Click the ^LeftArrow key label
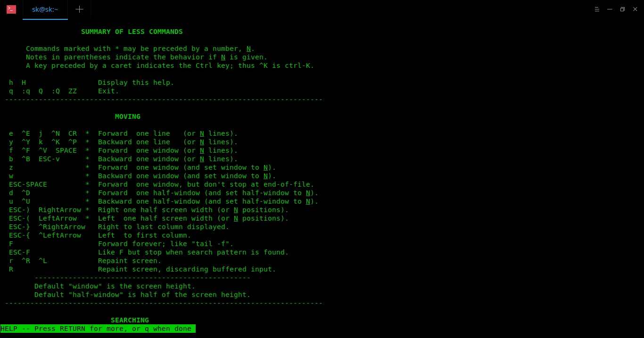 point(59,235)
